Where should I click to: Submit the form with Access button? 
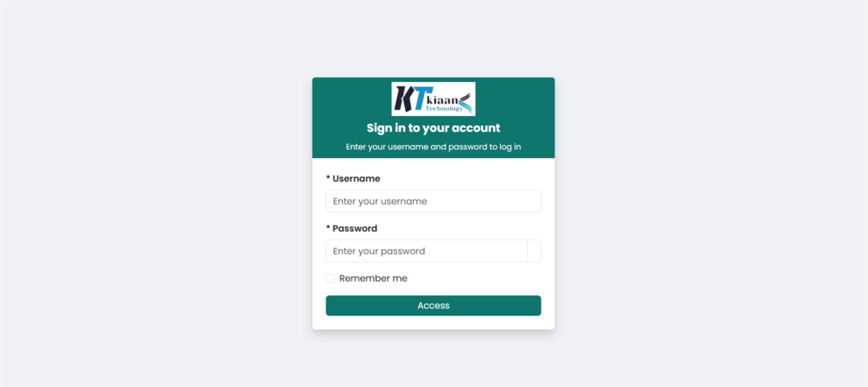point(434,306)
